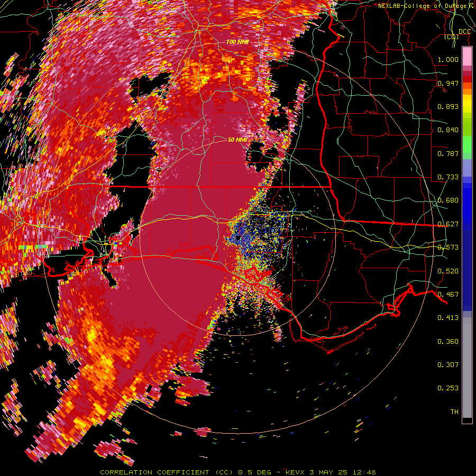Pick the gray lower section of color bar
The width and height of the screenshot is (476, 476).
click(467, 368)
